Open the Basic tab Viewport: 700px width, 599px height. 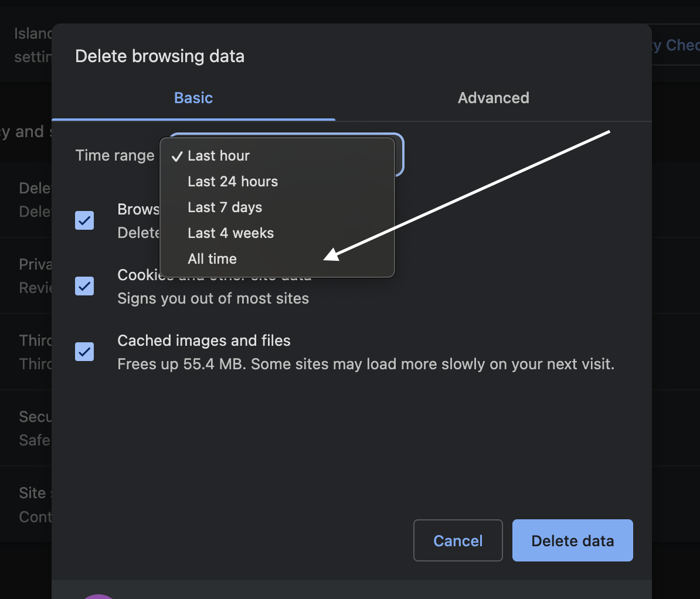point(193,98)
